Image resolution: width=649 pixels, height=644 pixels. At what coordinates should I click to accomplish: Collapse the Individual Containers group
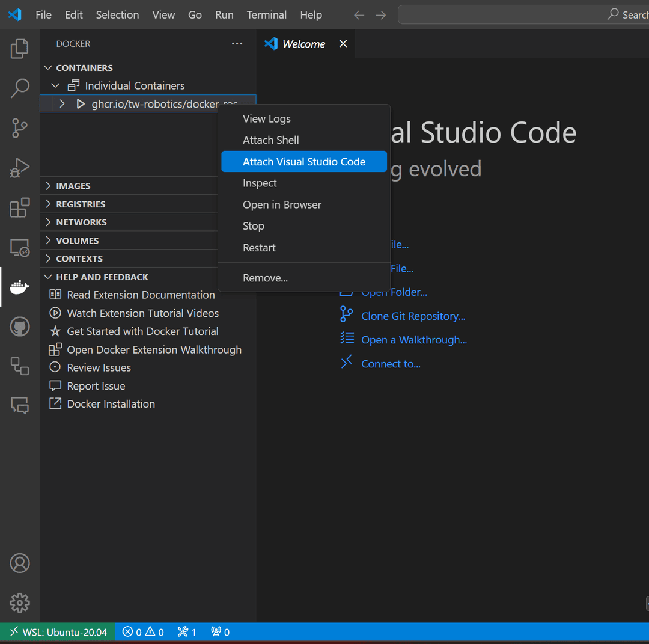point(56,86)
